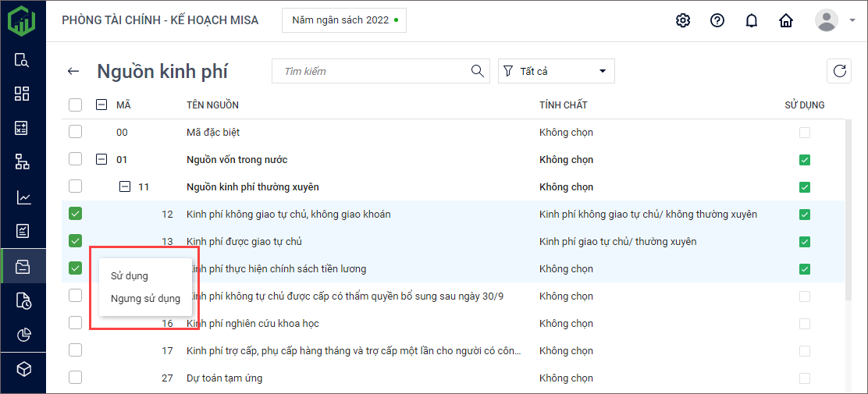Click into the Tìm kiếm search field
The image size is (868, 394).
click(371, 71)
